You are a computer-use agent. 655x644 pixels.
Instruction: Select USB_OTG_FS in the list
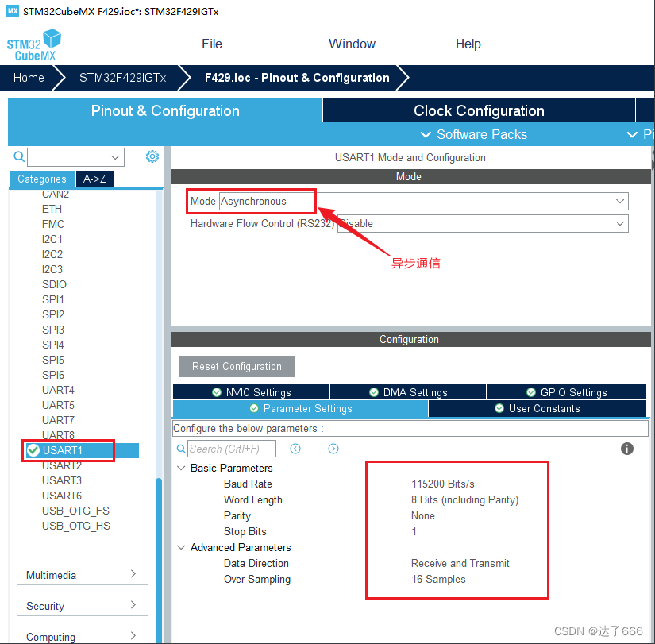tap(75, 511)
